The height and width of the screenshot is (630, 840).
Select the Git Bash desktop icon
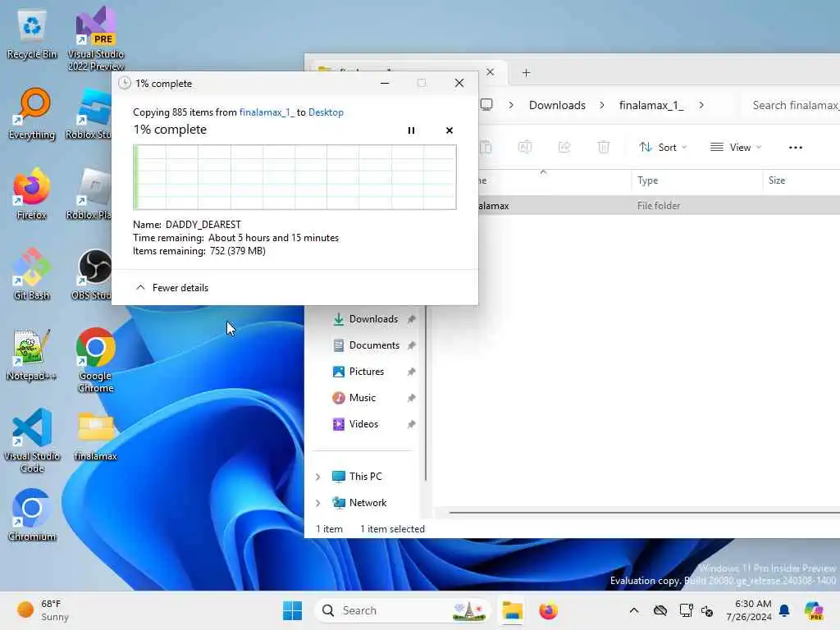pos(32,274)
